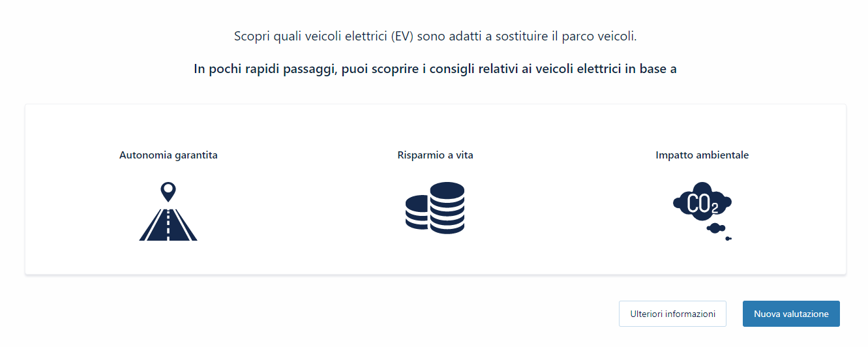
Task: Select the Risparmio a vita label
Action: click(x=435, y=155)
